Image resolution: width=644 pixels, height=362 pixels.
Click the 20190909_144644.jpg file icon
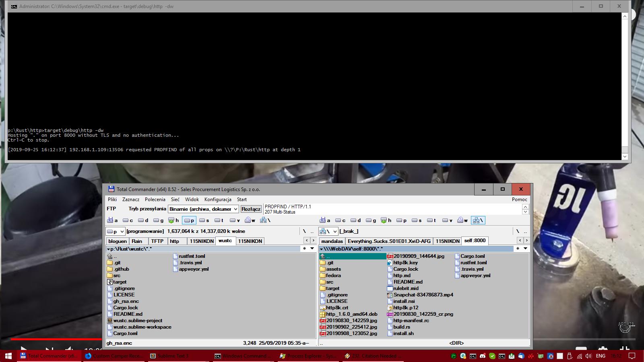coord(390,256)
